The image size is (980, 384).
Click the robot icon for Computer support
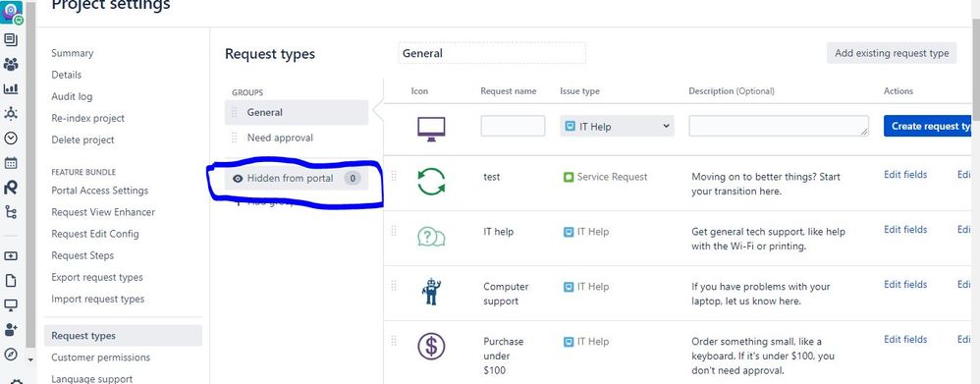tap(431, 292)
